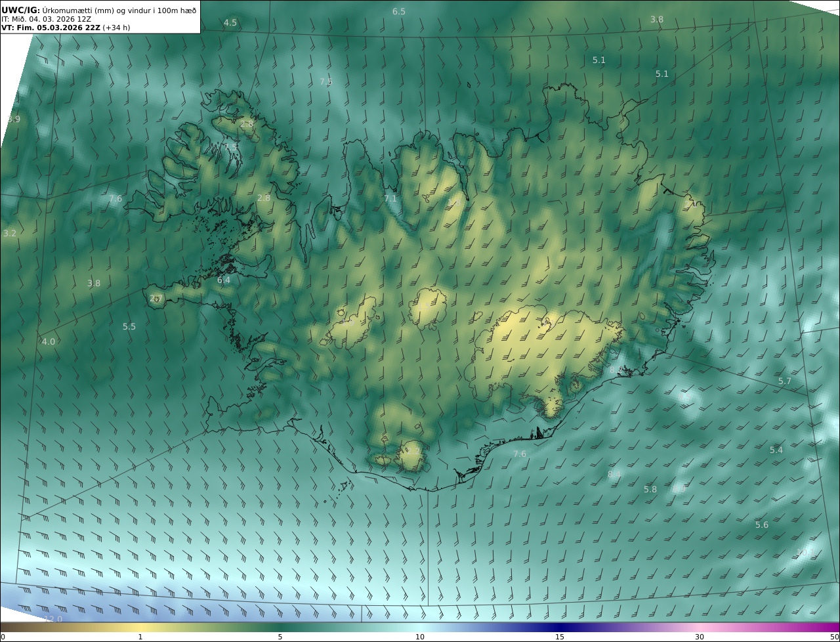Click the 3.9 value label on the map
The image size is (840, 642).
click(x=13, y=119)
